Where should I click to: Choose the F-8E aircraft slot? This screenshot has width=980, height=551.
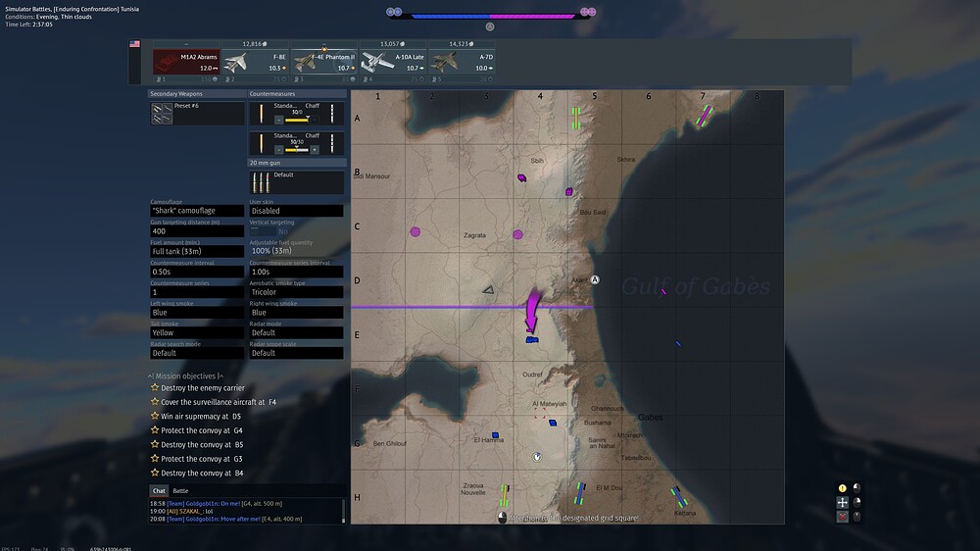tap(255, 62)
